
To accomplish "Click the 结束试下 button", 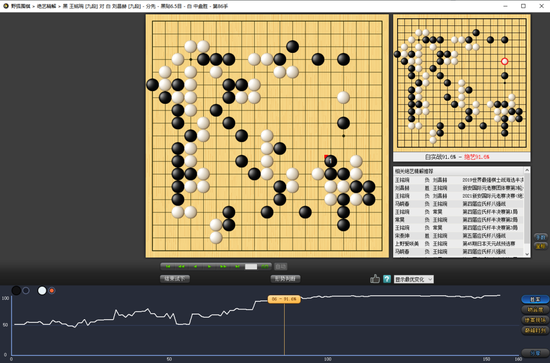I will pyautogui.click(x=175, y=279).
